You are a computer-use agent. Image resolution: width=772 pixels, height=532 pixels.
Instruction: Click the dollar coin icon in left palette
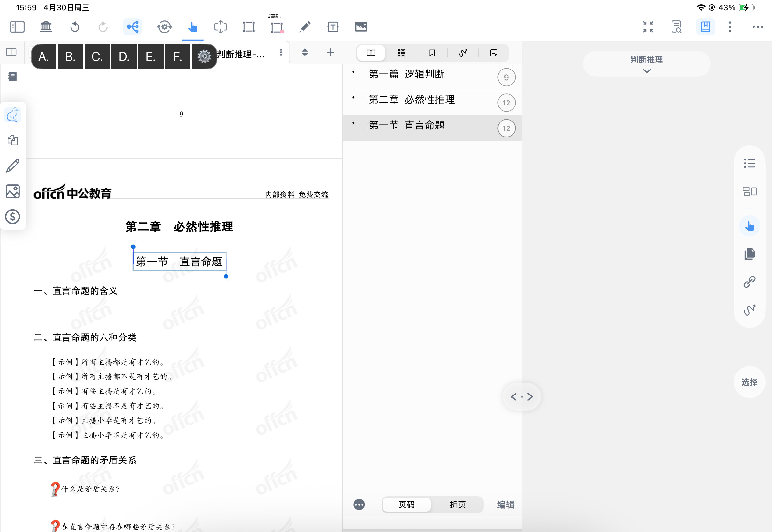point(13,217)
